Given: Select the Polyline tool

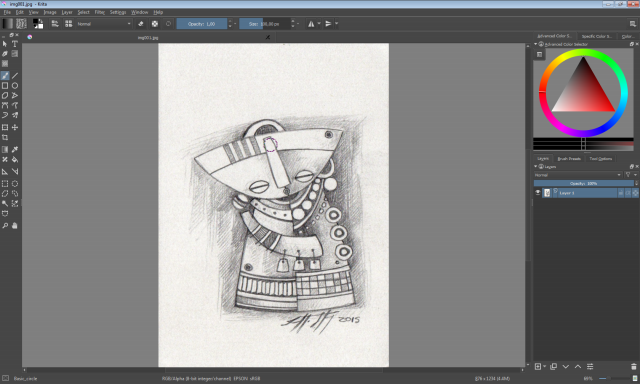Looking at the screenshot, I should point(15,95).
